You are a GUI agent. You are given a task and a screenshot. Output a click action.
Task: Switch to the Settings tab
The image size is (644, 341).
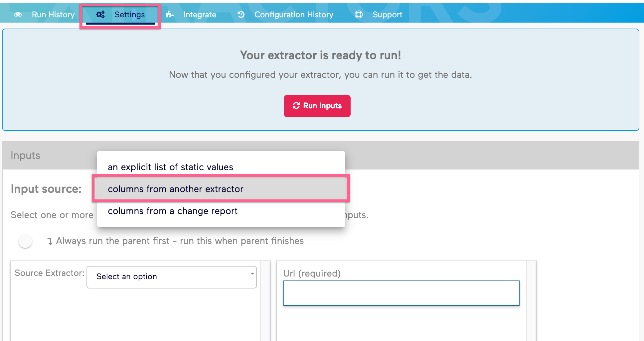point(130,15)
